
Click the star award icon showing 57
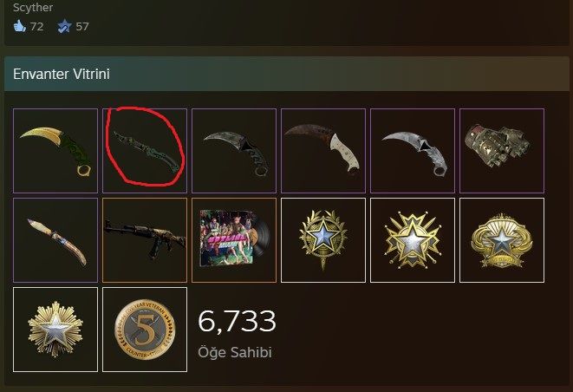coord(64,26)
